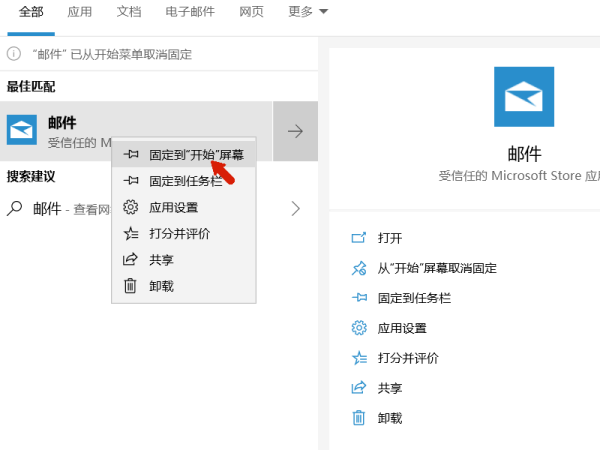The image size is (600, 450).
Task: Open the 网页 tab
Action: (251, 12)
